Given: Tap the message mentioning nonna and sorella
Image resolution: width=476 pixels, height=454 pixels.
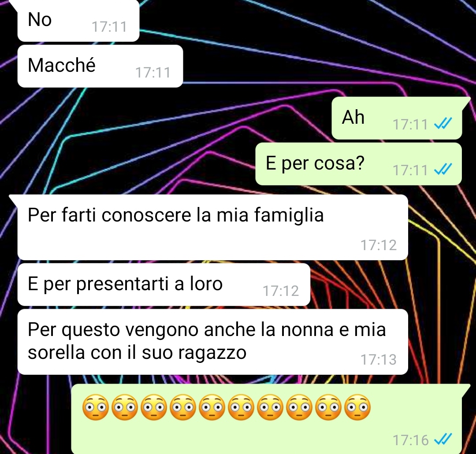Looking at the screenshot, I should point(212,342).
